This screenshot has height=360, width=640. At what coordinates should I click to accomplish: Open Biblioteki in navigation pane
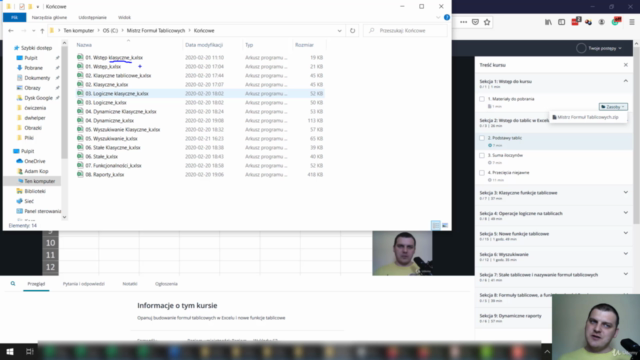pyautogui.click(x=34, y=191)
